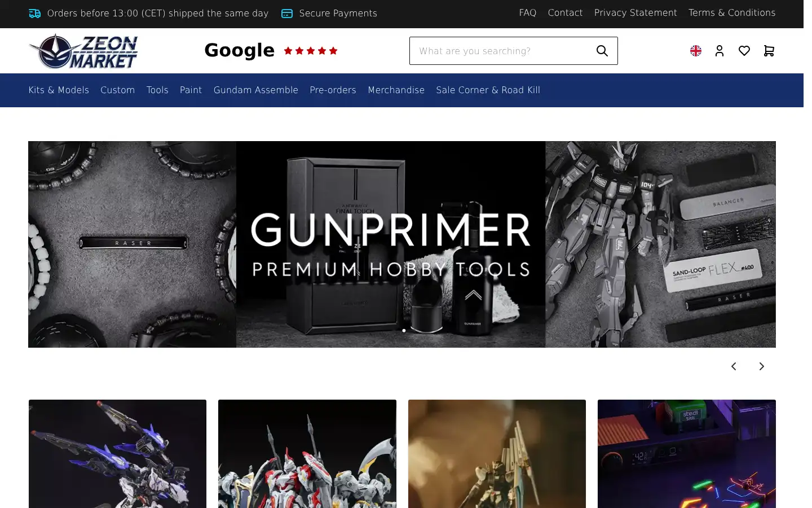
Task: Click the Google reviews text
Action: pos(239,50)
